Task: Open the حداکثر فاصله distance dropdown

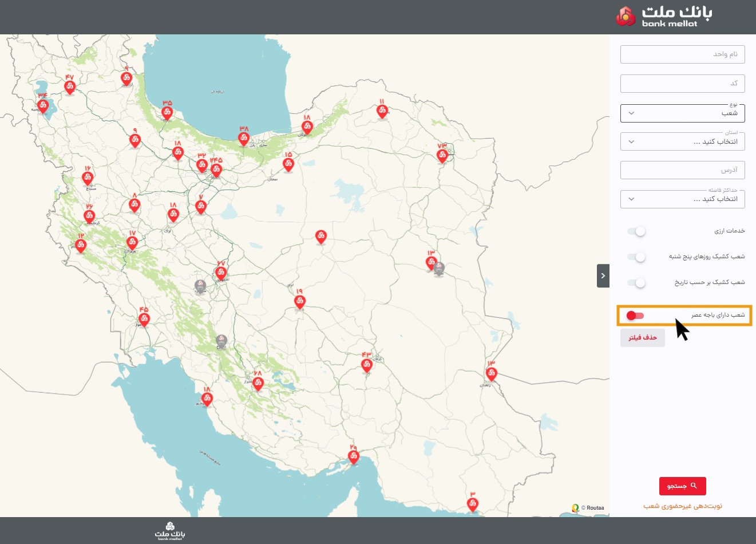Action: pos(682,199)
